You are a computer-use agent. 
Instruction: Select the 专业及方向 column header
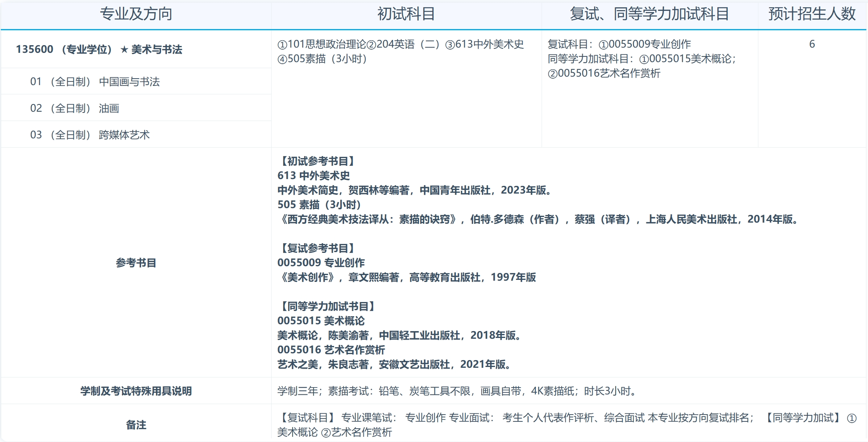tap(137, 14)
